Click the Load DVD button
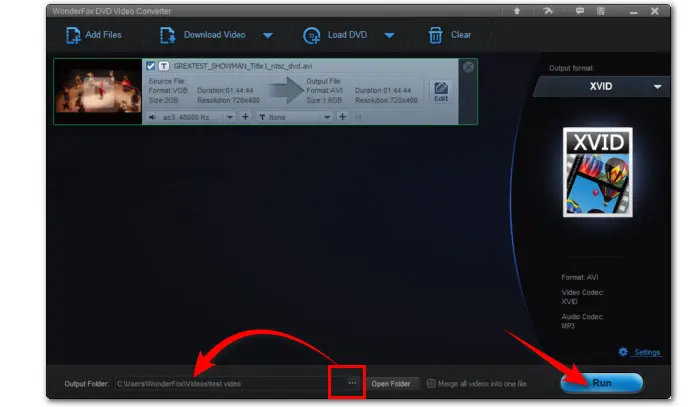 pyautogui.click(x=335, y=35)
